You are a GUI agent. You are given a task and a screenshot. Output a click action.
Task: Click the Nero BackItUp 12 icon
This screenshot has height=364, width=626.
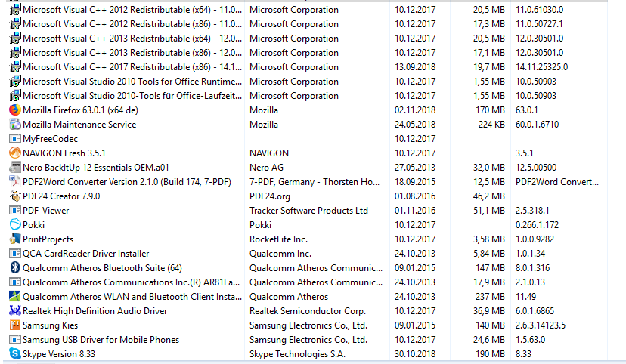[x=15, y=168]
